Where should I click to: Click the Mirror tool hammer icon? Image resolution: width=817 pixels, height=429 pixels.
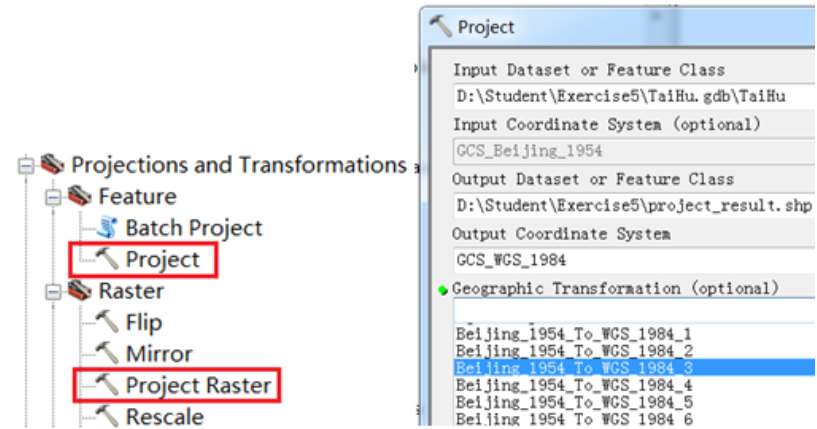click(107, 352)
